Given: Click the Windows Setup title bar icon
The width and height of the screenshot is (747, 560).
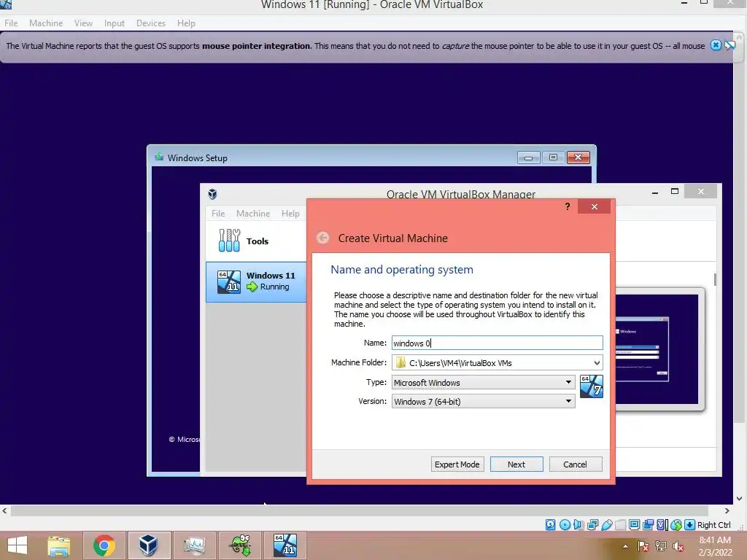Looking at the screenshot, I should (159, 157).
